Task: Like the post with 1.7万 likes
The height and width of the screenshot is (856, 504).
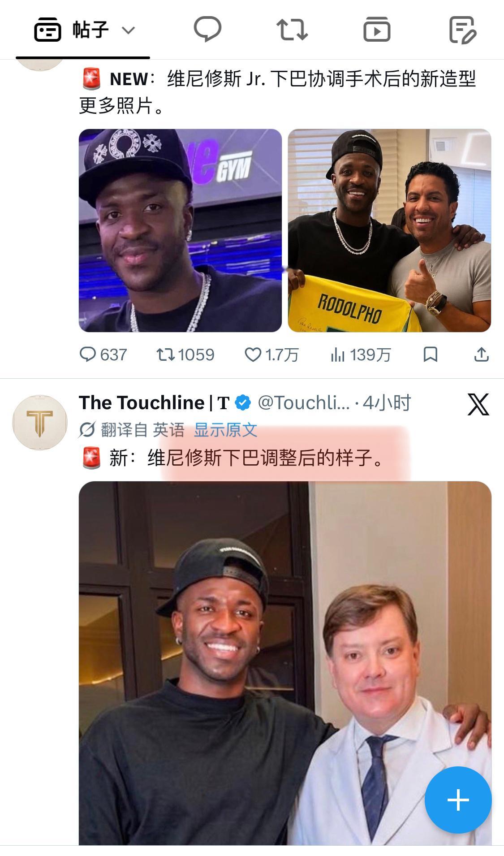Action: tap(271, 355)
